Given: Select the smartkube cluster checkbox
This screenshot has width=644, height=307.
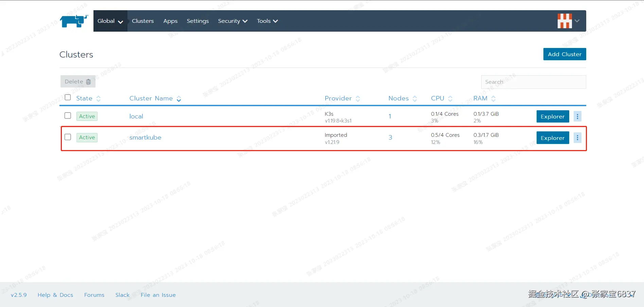Looking at the screenshot, I should click(68, 137).
